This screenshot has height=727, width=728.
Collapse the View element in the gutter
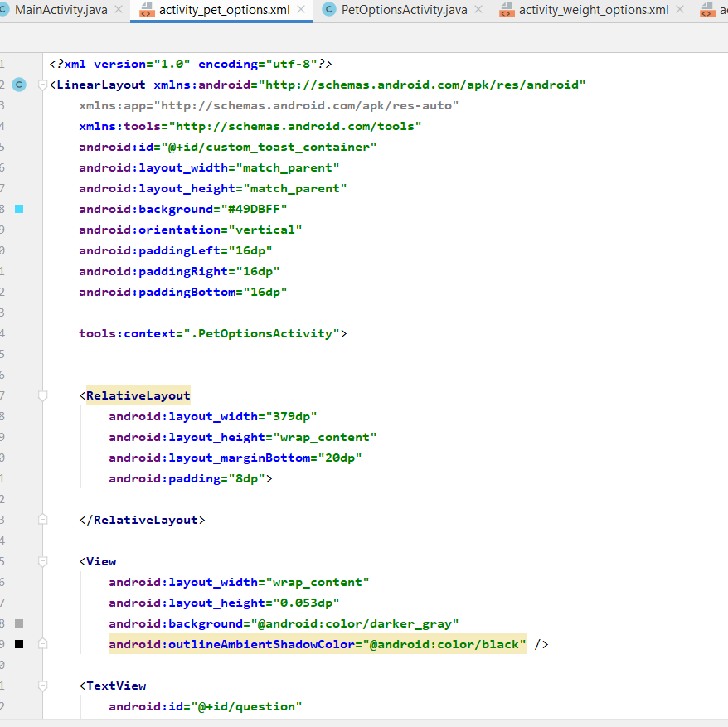click(42, 561)
